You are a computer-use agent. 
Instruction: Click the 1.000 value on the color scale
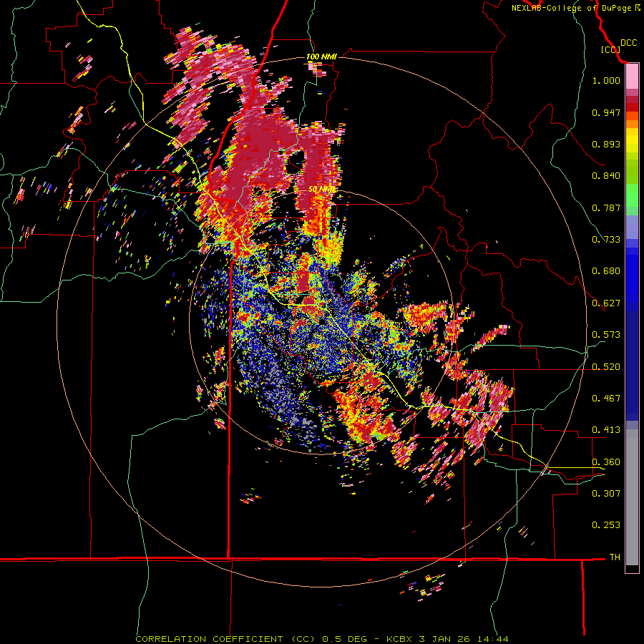(x=606, y=80)
